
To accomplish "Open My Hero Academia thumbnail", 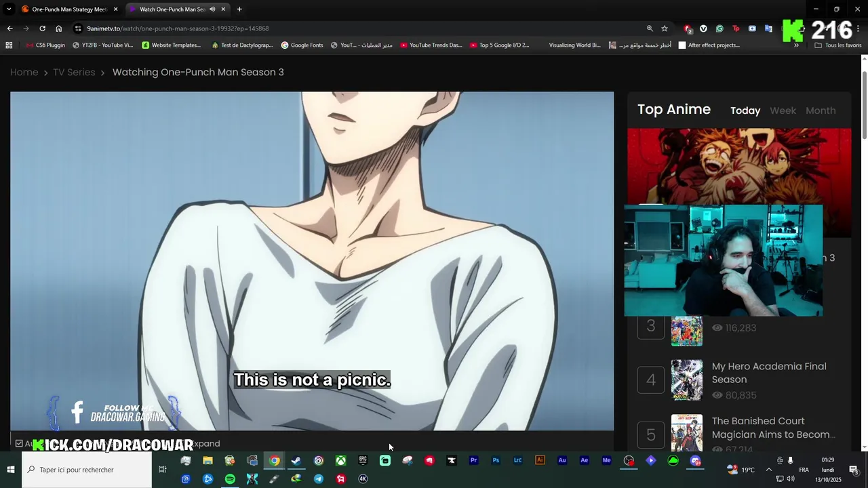I will (x=687, y=380).
